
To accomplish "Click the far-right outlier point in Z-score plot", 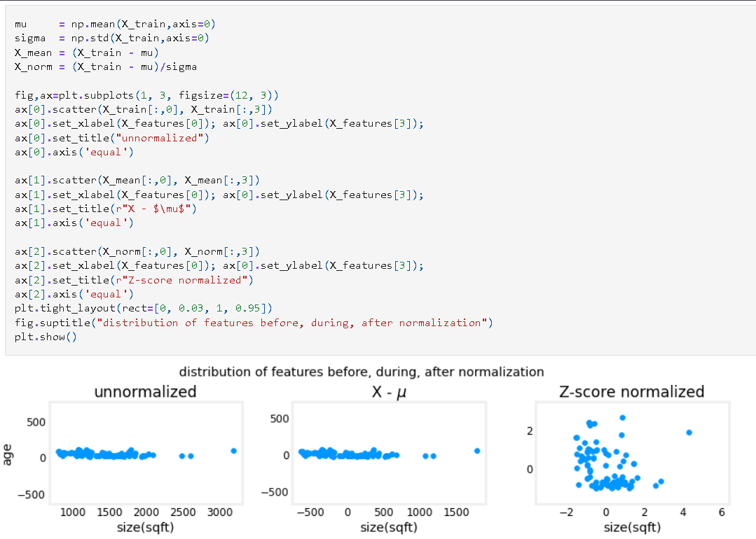I will (x=689, y=433).
